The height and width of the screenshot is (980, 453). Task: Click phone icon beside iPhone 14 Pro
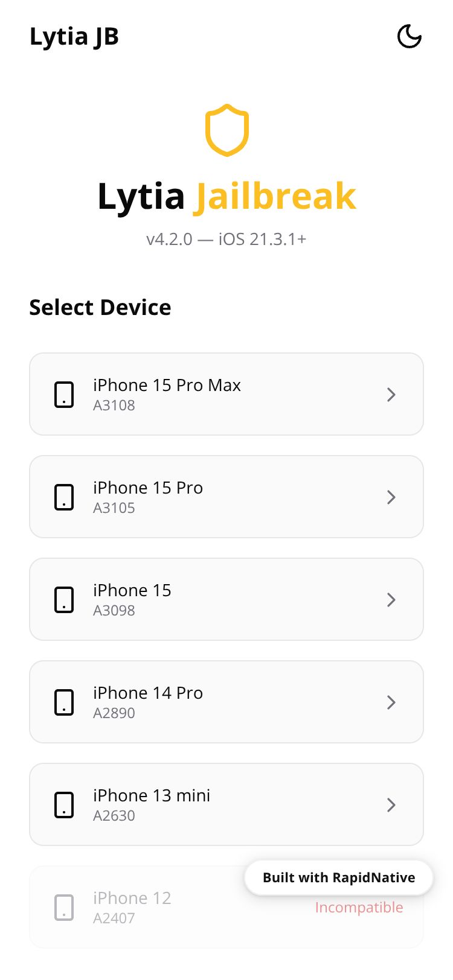tap(64, 702)
